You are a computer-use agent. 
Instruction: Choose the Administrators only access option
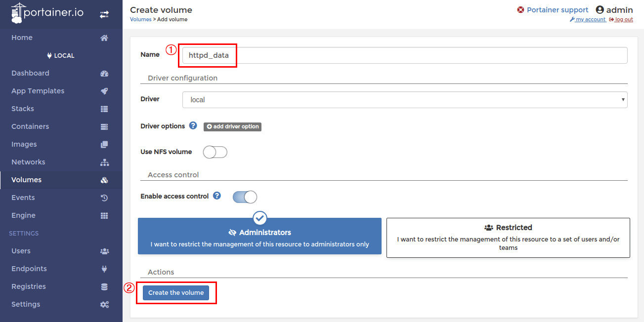coord(259,238)
